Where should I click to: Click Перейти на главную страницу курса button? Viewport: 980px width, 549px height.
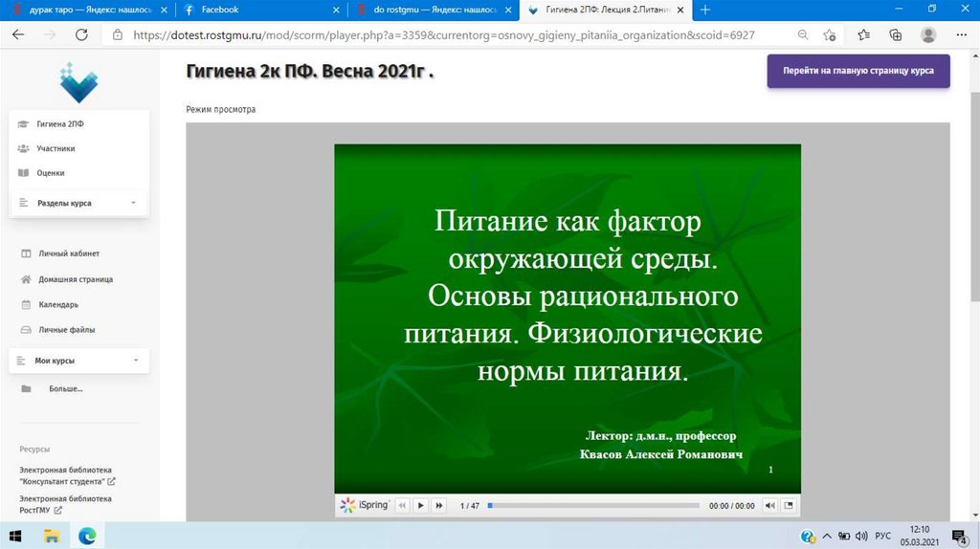(857, 71)
